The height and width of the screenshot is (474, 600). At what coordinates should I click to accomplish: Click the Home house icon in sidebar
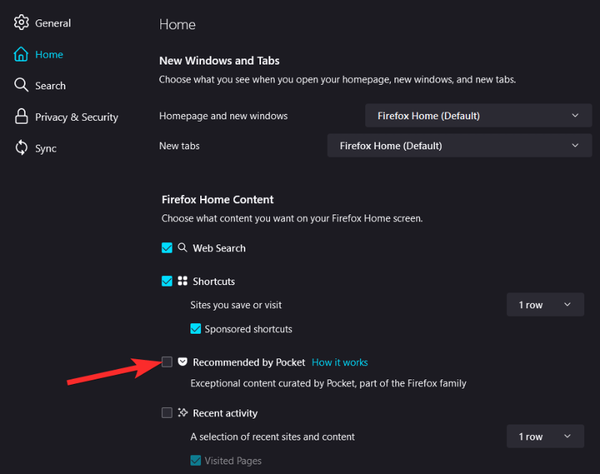[21, 54]
